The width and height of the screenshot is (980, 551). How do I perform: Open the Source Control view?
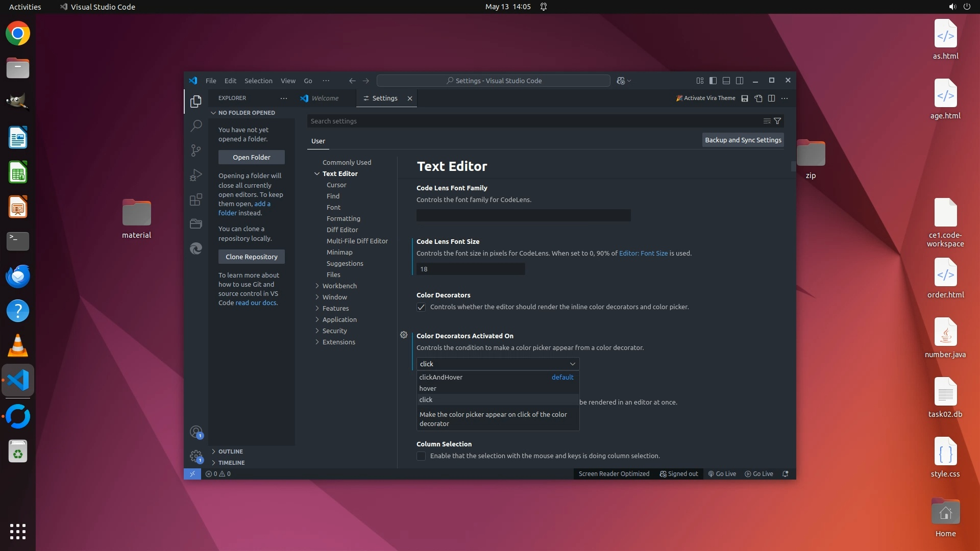[196, 151]
